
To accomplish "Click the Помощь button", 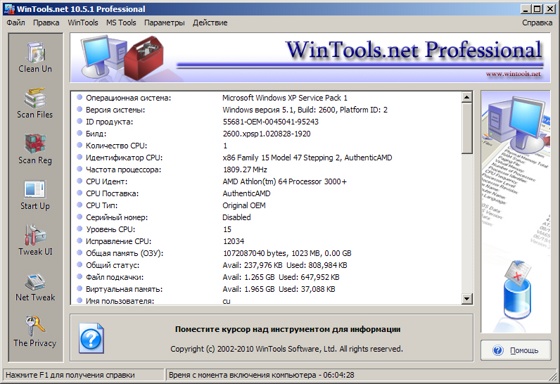I will point(516,350).
